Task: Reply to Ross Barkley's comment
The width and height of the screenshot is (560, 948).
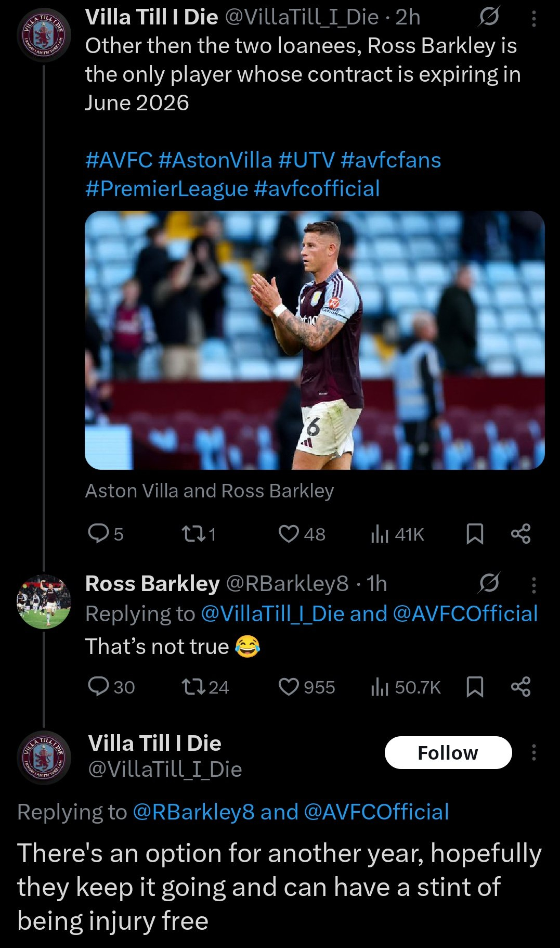Action: [x=98, y=687]
